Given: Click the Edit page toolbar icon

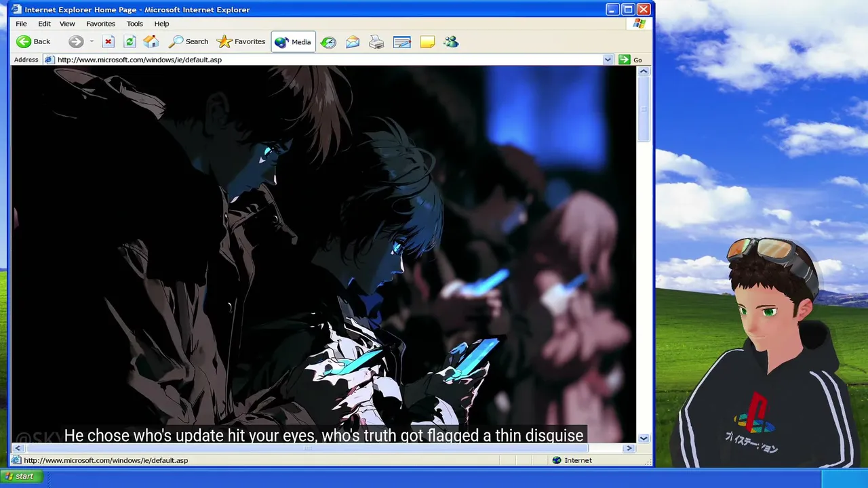Looking at the screenshot, I should (402, 42).
